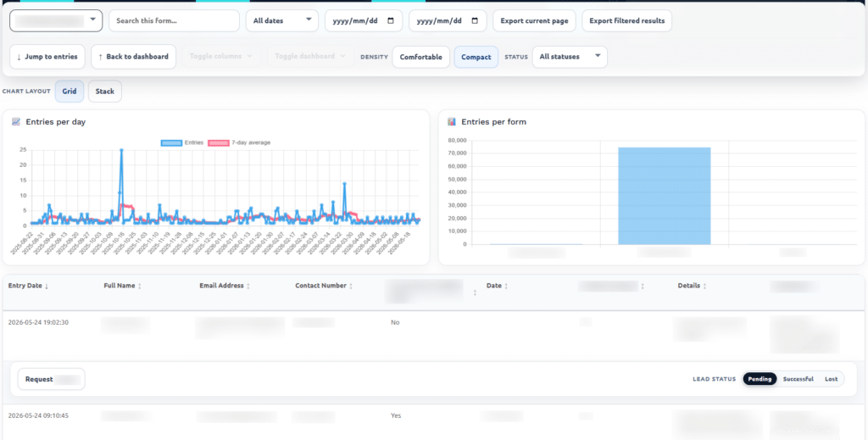Open the All statuses dropdown
Viewport: 868px width, 440px height.
tap(570, 57)
